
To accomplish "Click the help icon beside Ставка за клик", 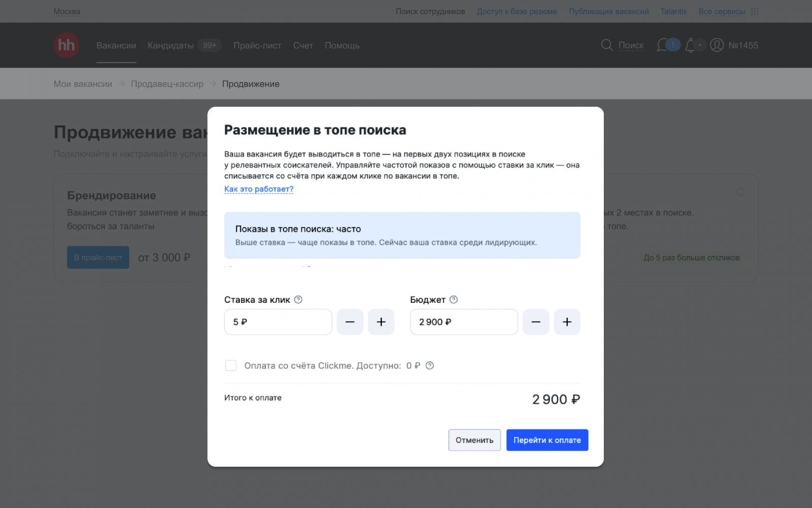I will (298, 300).
